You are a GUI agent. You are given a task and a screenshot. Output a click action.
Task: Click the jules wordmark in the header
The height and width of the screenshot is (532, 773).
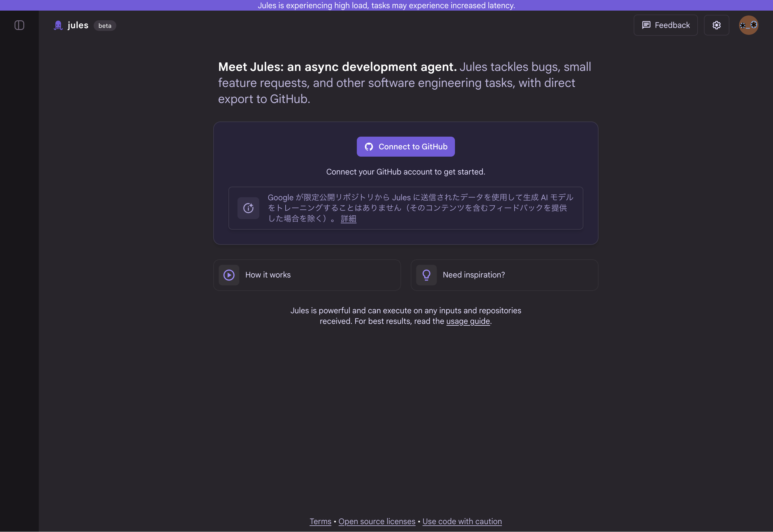coord(78,25)
